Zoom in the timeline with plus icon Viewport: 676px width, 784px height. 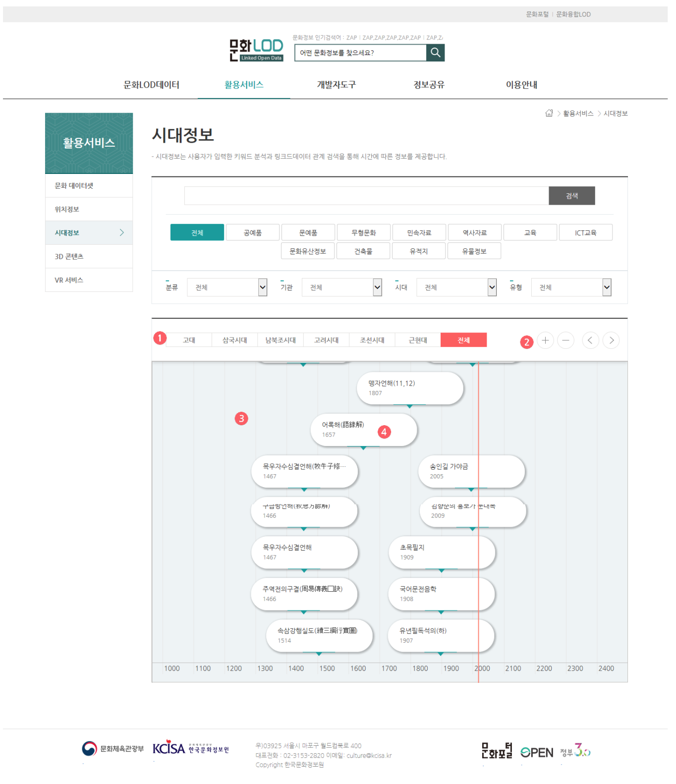545,340
